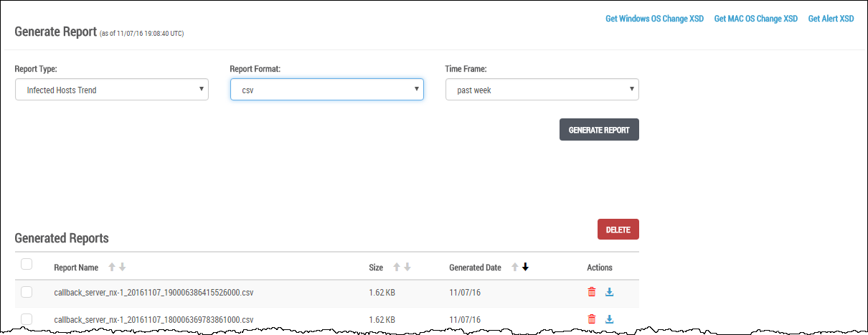Select file name callback_server_nx-1_20161107_190006386415526000.csv

click(154, 292)
